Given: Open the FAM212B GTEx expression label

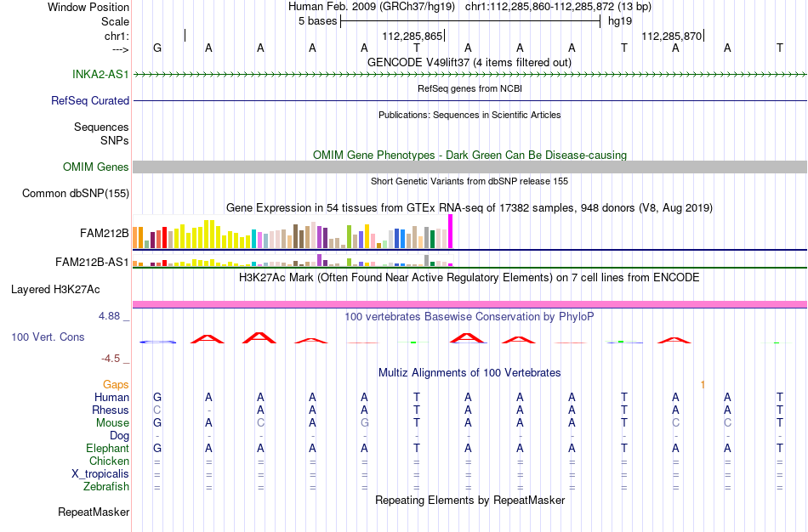Looking at the screenshot, I should click(x=104, y=234).
